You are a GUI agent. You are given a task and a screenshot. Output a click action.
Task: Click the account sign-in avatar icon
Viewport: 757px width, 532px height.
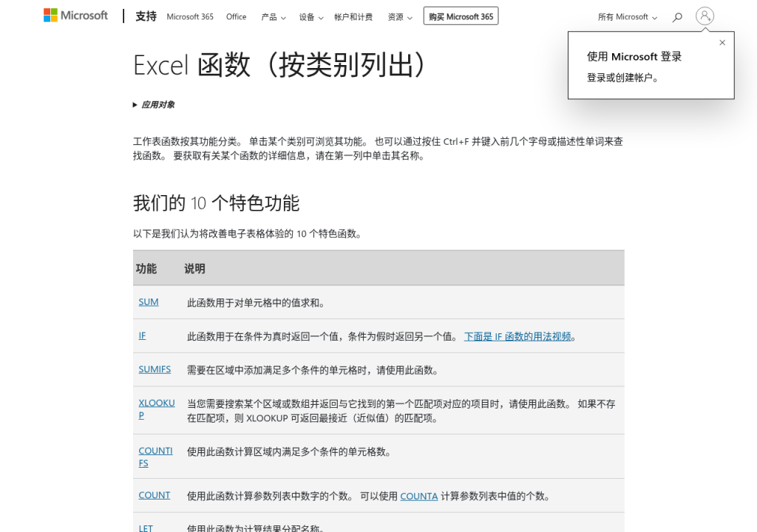705,16
